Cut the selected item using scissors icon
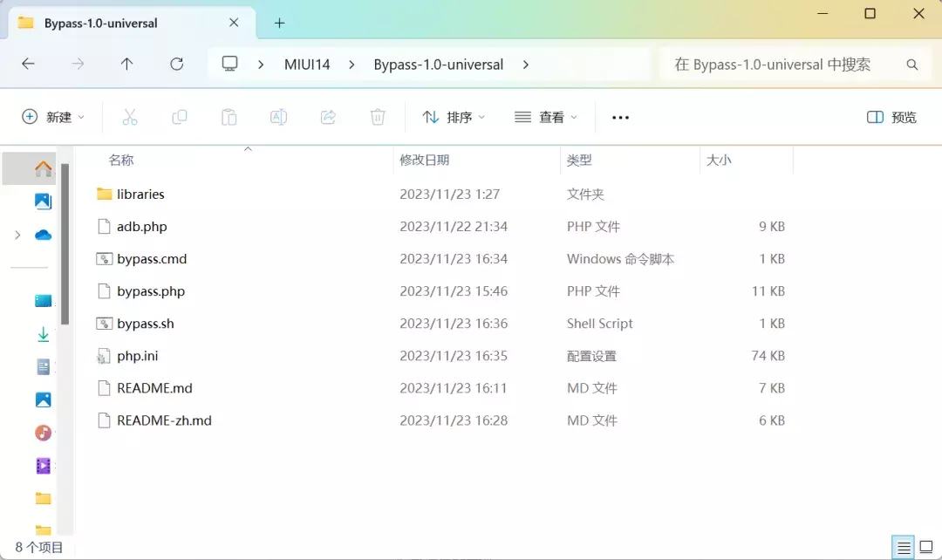 pyautogui.click(x=130, y=117)
